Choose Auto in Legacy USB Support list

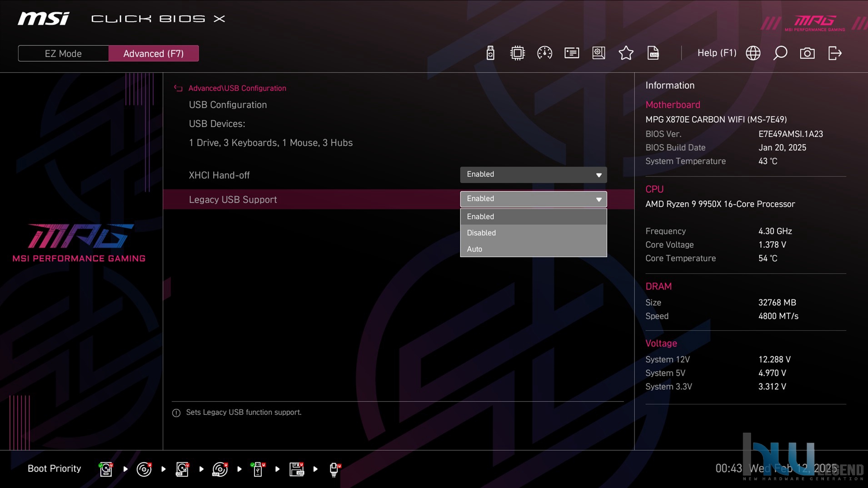pos(533,249)
